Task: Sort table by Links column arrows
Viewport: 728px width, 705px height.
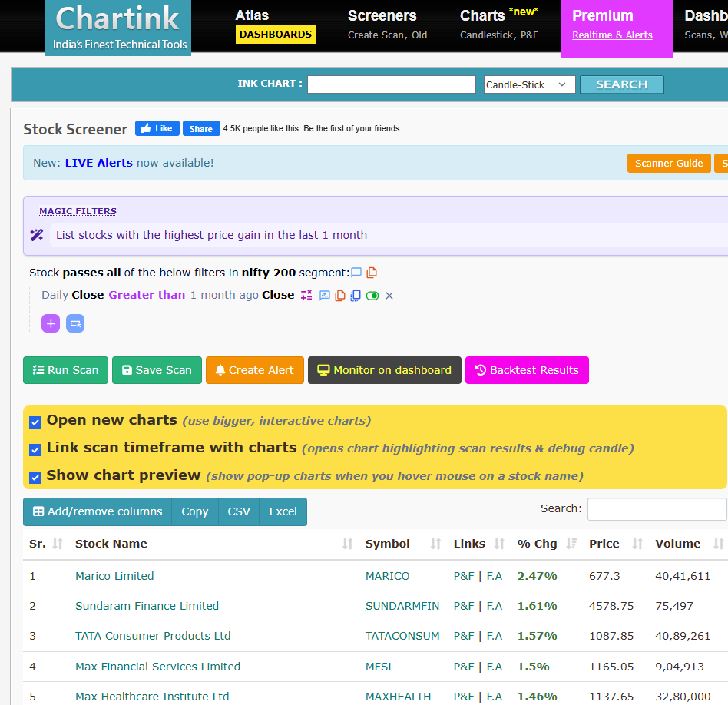Action: (499, 544)
